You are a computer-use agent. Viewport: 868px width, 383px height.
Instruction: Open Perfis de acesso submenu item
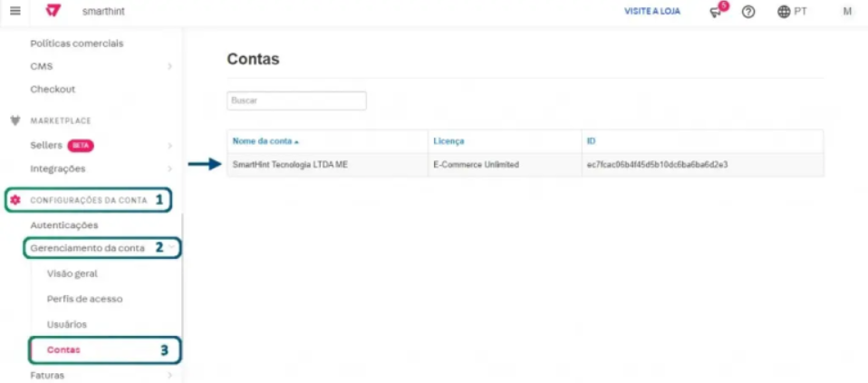click(84, 299)
